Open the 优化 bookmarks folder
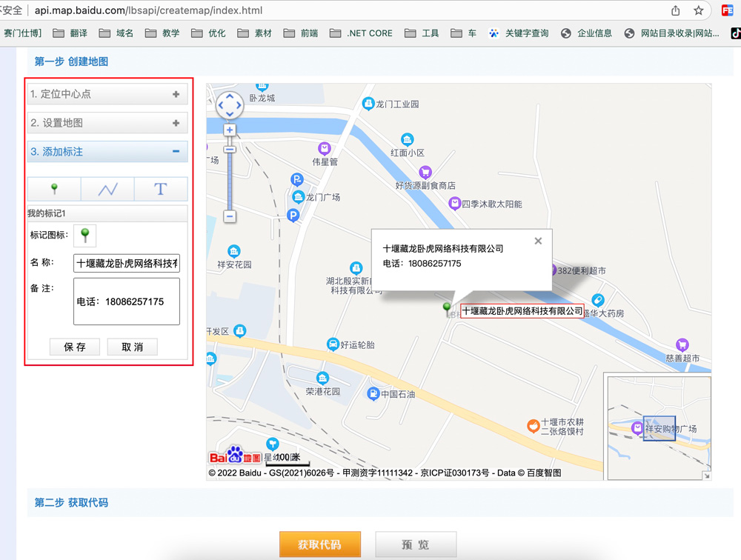Viewport: 741px width, 560px height. coord(208,33)
